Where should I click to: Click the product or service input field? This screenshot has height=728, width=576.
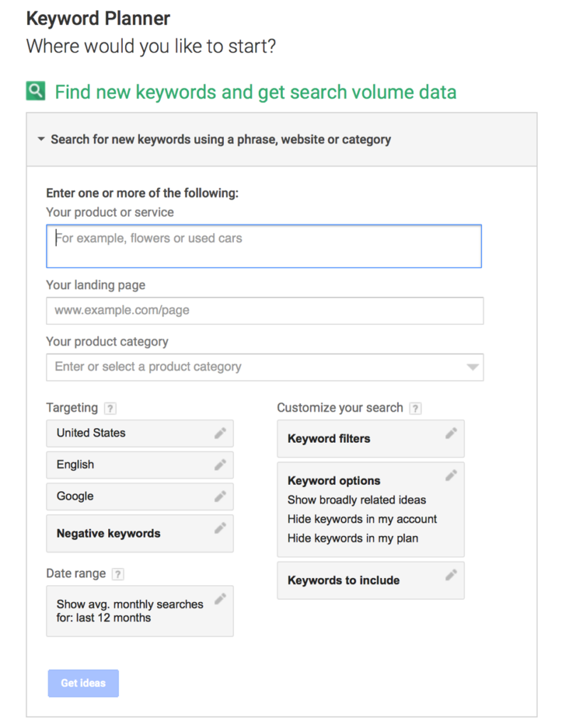tap(264, 246)
